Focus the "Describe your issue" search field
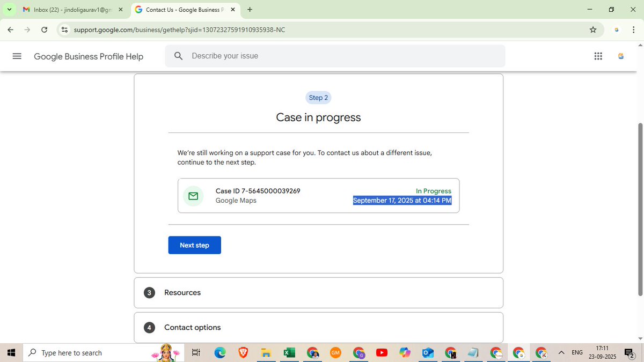 tap(335, 56)
